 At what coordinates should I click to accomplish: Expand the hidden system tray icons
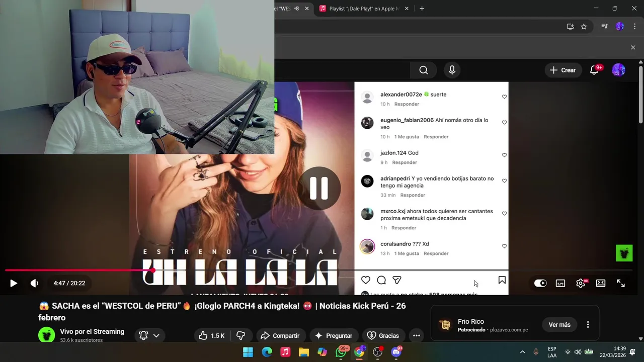(x=522, y=352)
